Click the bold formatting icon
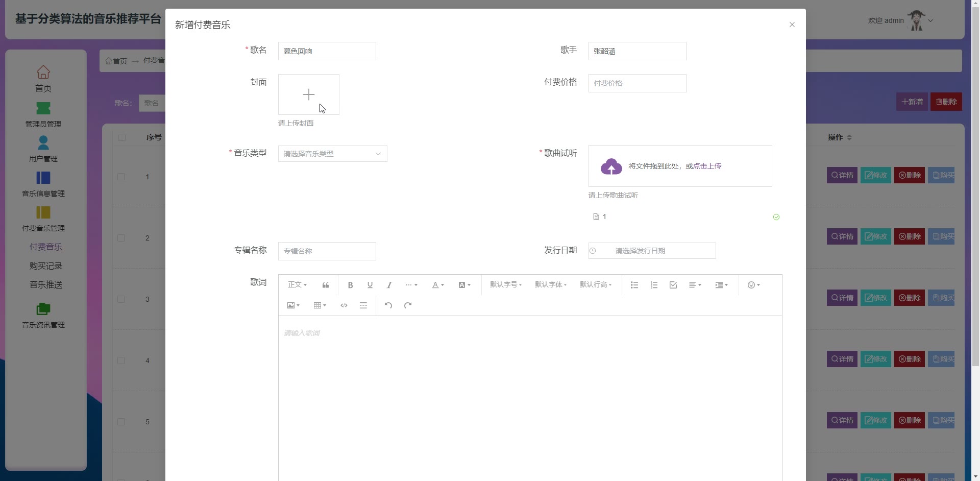The height and width of the screenshot is (481, 980). click(x=350, y=285)
